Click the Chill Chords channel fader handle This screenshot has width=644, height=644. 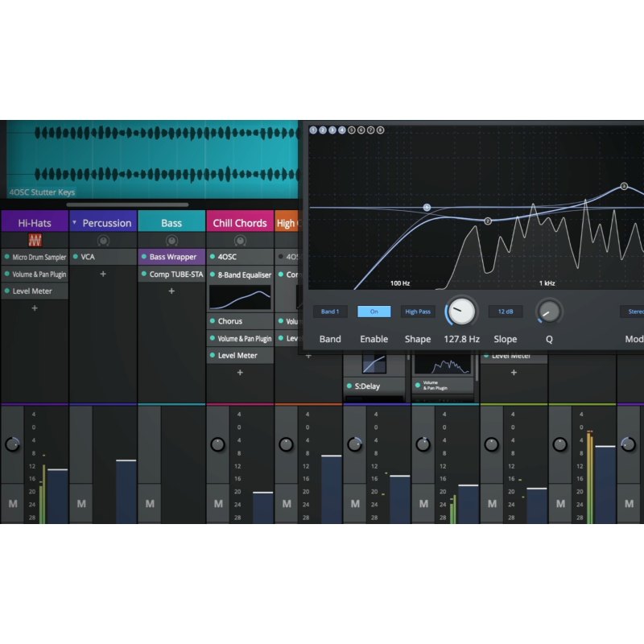263,492
